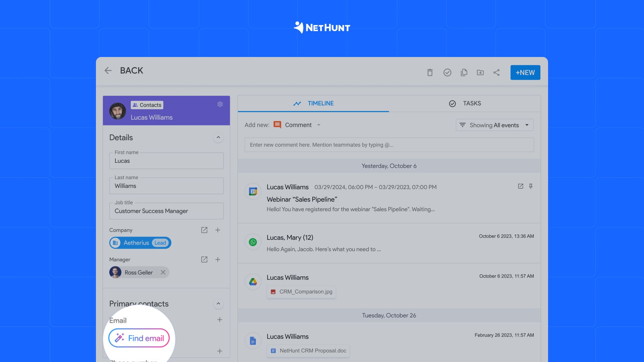
Task: Click the WhatsApp chat icon
Action: [x=253, y=242]
